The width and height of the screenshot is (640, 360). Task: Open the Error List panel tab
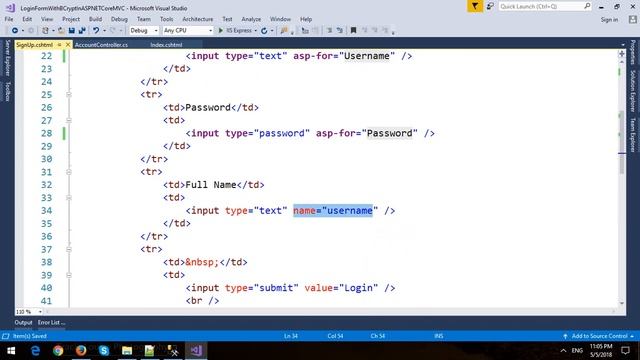[51, 322]
